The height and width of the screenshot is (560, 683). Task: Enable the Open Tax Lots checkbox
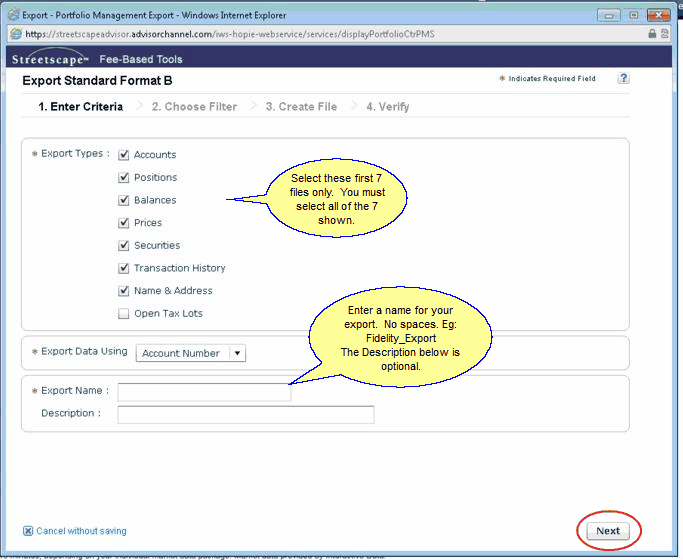[124, 314]
